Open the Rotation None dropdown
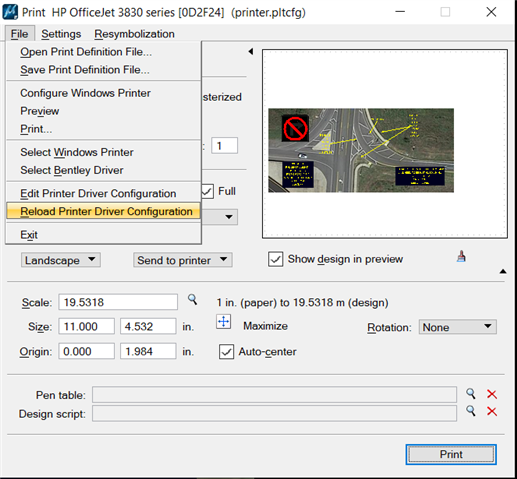The height and width of the screenshot is (479, 517). coord(457,327)
